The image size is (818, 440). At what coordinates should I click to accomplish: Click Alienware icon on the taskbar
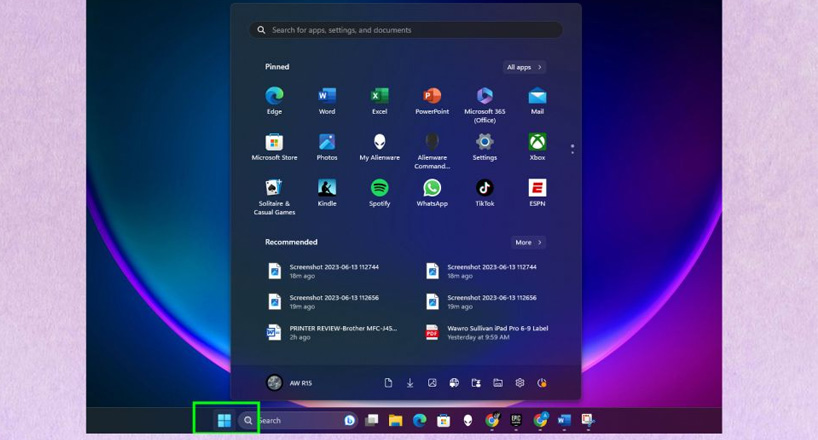pyautogui.click(x=468, y=420)
